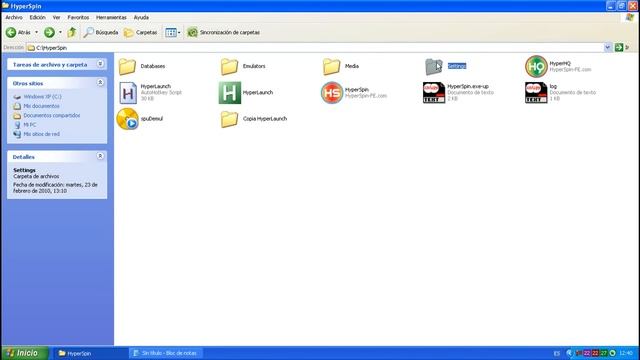Open the Herramientas menu
Screen dimensions: 640x360
111,18
